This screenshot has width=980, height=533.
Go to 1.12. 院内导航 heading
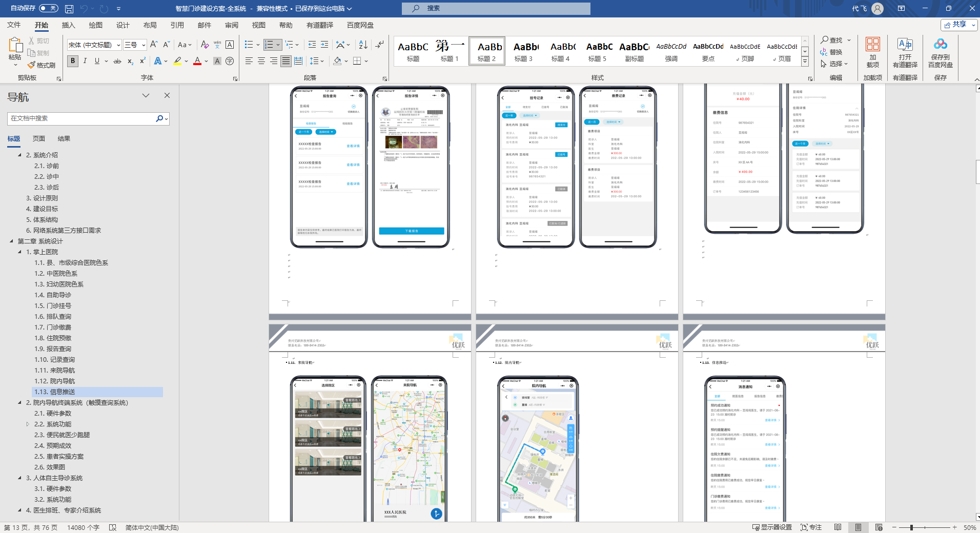tap(54, 381)
